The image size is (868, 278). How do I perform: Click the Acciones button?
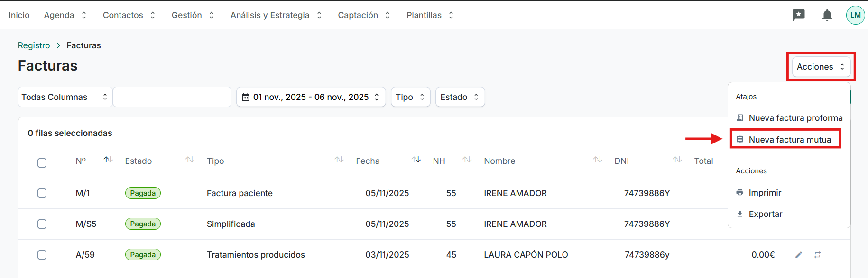coord(821,67)
